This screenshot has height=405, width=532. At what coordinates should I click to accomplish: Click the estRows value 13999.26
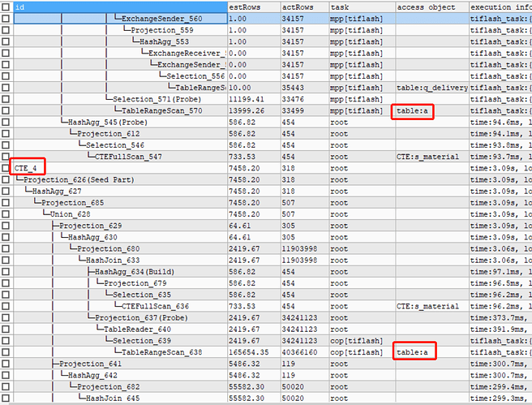247,110
